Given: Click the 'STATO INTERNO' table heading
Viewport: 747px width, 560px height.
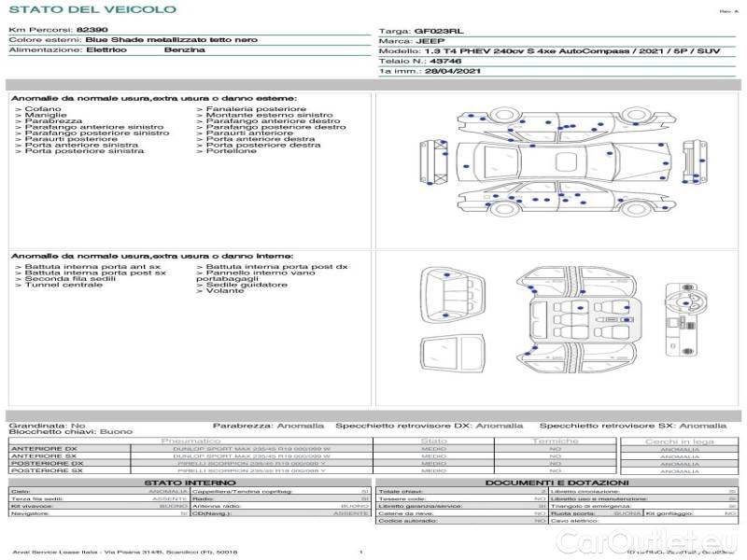Looking at the screenshot, I should 190,483.
